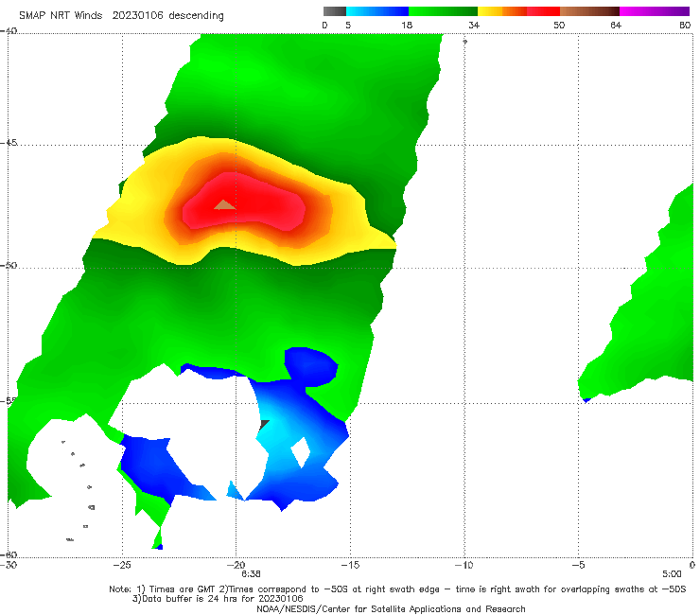Click the '-15' longitude axis label

click(350, 565)
